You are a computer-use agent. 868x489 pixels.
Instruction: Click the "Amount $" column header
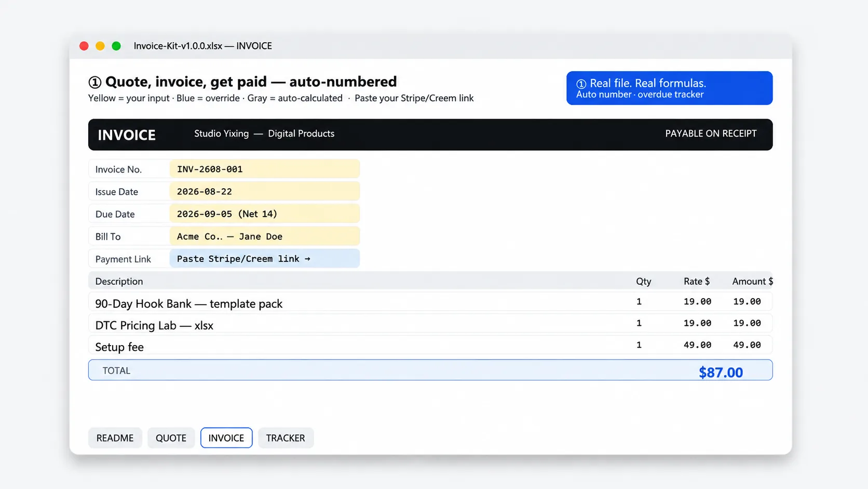click(x=752, y=281)
